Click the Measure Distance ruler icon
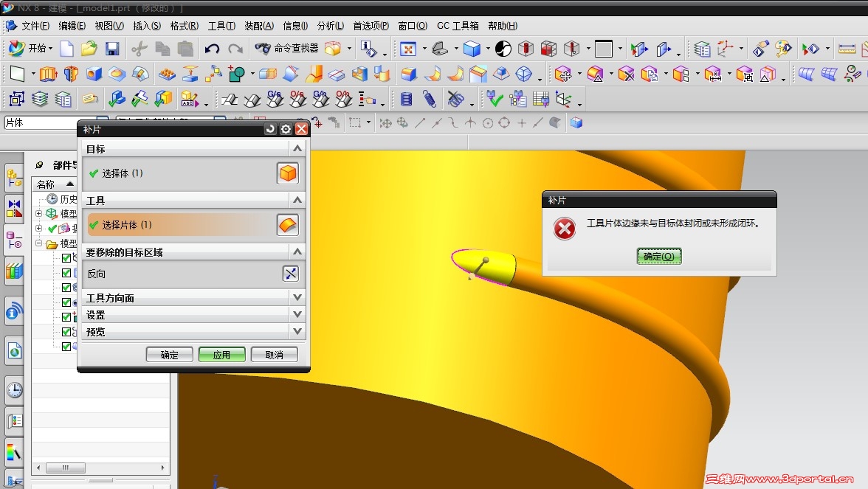 click(x=847, y=49)
